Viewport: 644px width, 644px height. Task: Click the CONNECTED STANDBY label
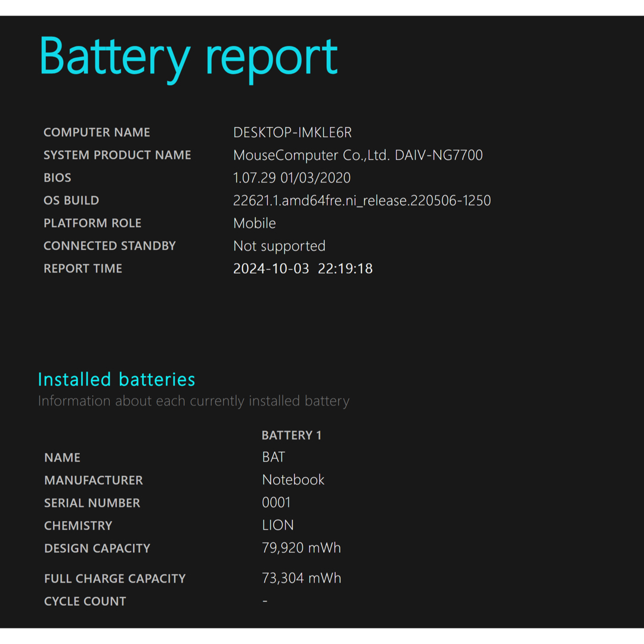(x=110, y=246)
